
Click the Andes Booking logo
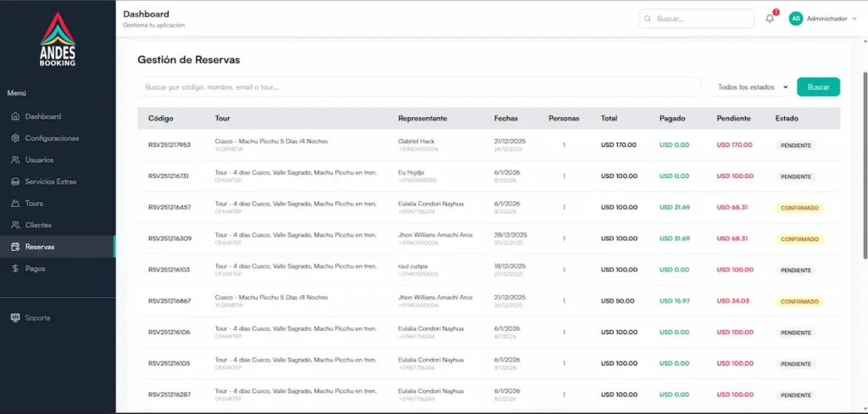tap(58, 40)
